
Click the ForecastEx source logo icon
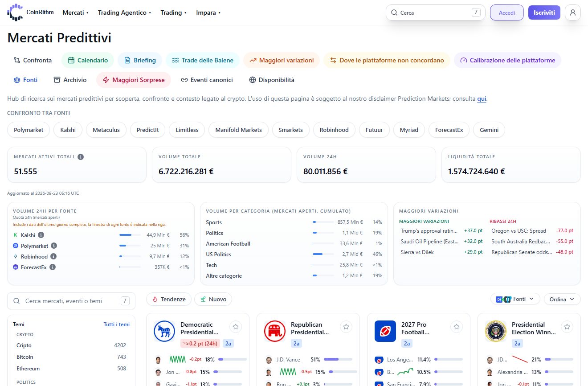pos(16,267)
